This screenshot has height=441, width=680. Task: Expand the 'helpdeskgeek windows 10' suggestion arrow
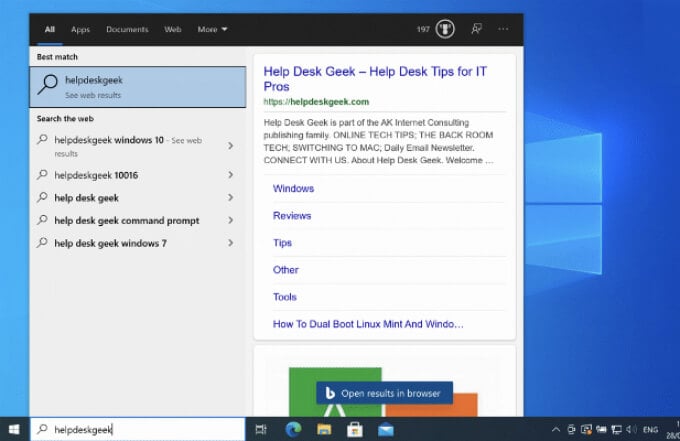[231, 146]
